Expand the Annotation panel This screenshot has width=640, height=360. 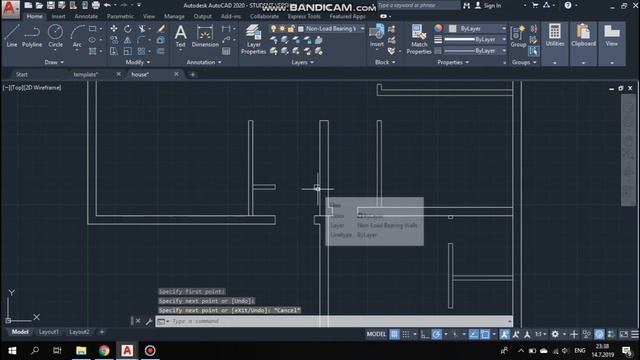click(204, 62)
